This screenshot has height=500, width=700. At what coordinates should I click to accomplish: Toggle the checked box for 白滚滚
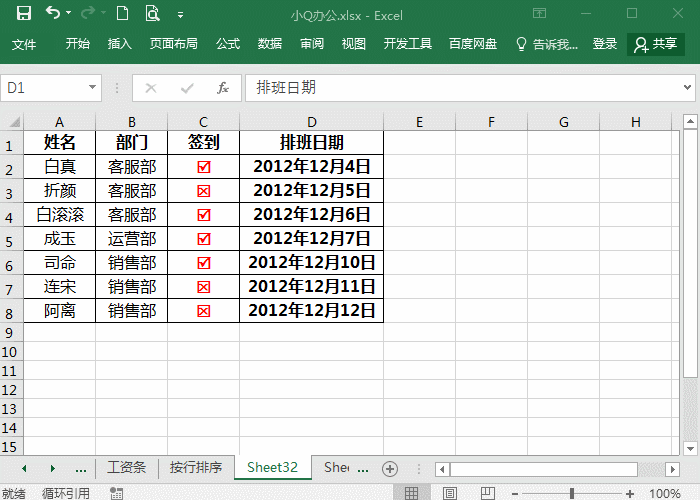click(x=204, y=215)
